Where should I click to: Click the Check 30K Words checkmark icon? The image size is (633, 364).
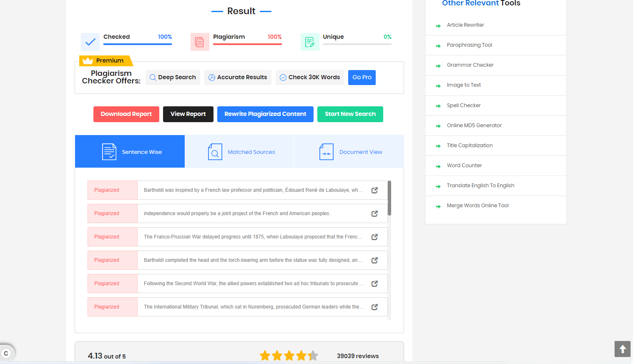click(283, 78)
